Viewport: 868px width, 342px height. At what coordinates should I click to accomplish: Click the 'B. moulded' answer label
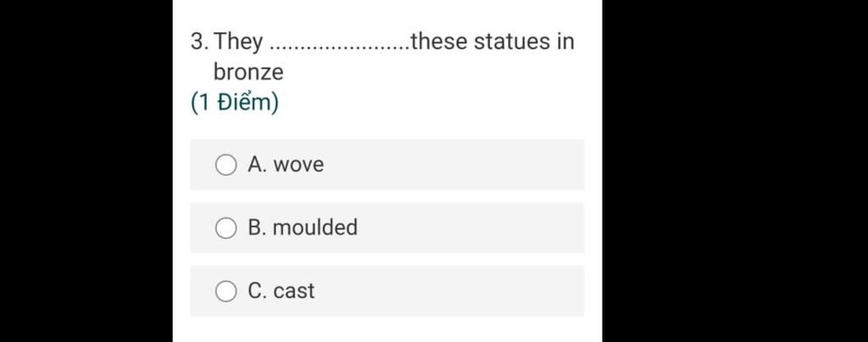click(303, 228)
